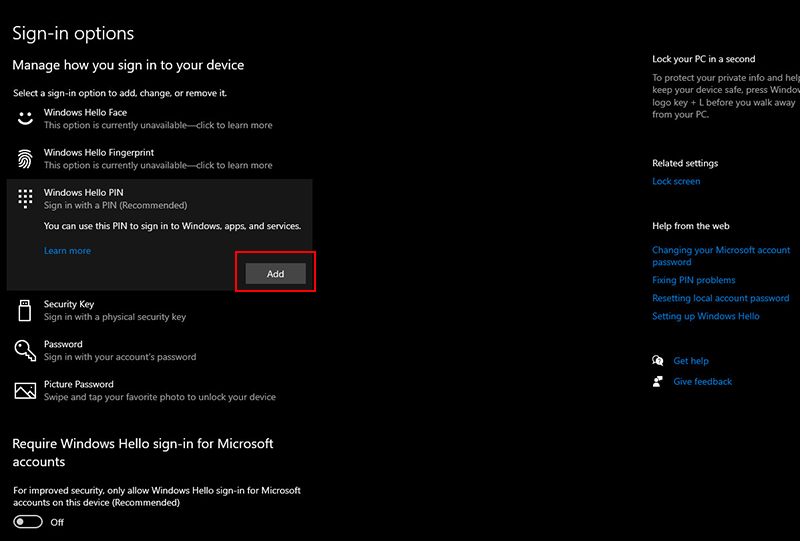This screenshot has height=541, width=800.
Task: Click the 'Related settings' heading
Action: 685,163
